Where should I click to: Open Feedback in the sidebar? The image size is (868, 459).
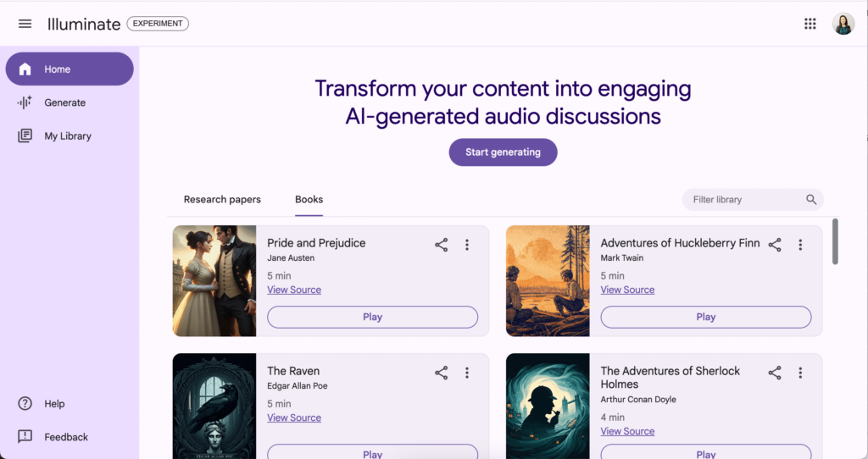(x=70, y=437)
